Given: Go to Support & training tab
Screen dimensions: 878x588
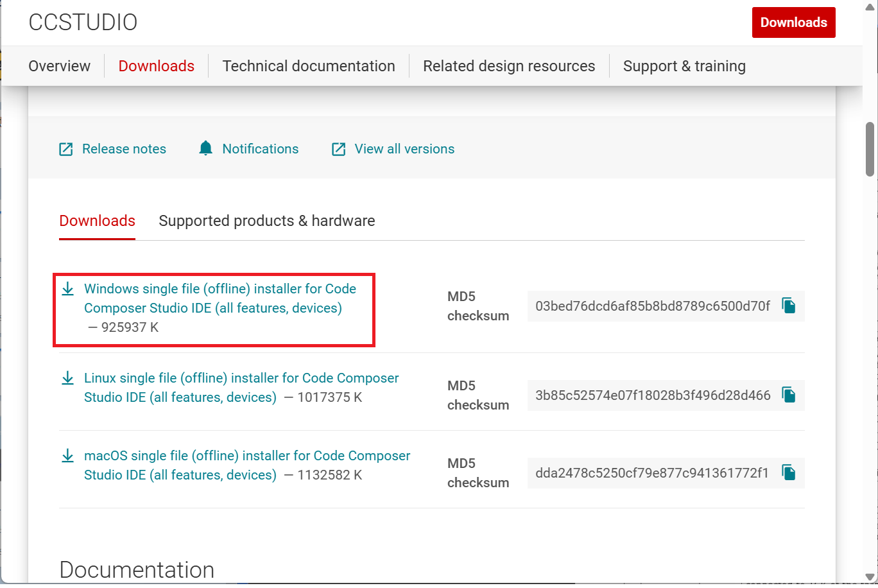Looking at the screenshot, I should (x=684, y=66).
